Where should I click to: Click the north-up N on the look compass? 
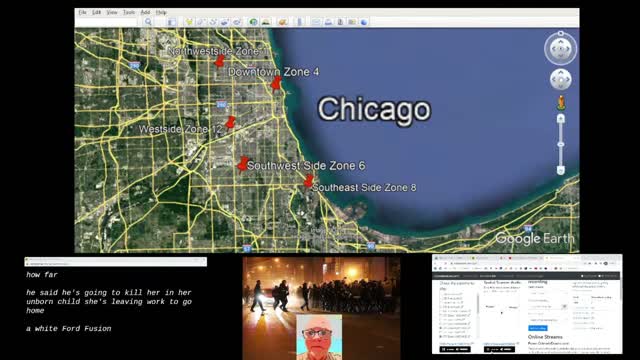pyautogui.click(x=561, y=33)
